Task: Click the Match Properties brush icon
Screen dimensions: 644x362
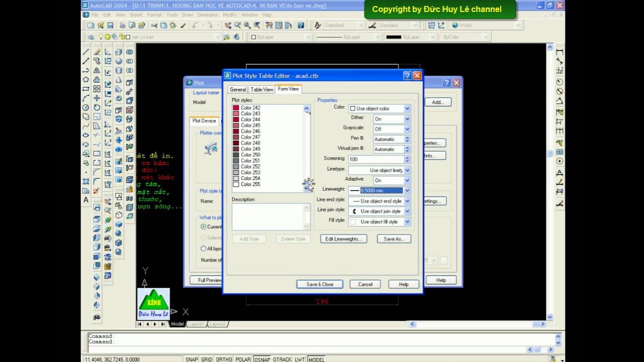Action: [x=183, y=25]
